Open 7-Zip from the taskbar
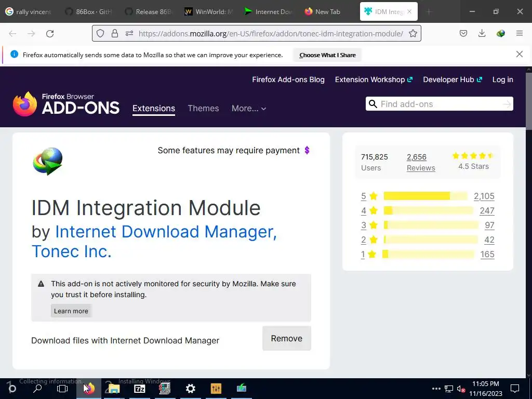The height and width of the screenshot is (399, 532). coord(139,389)
